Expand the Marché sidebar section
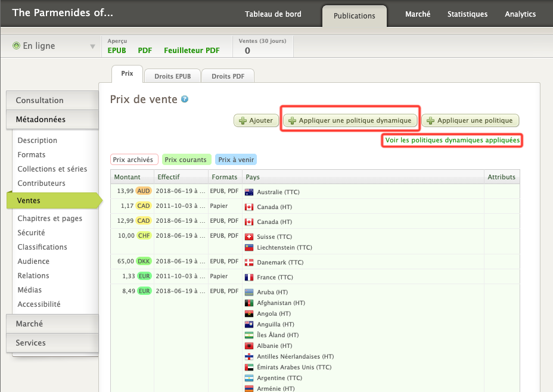Screen dimensions: 553x392 click(52, 323)
